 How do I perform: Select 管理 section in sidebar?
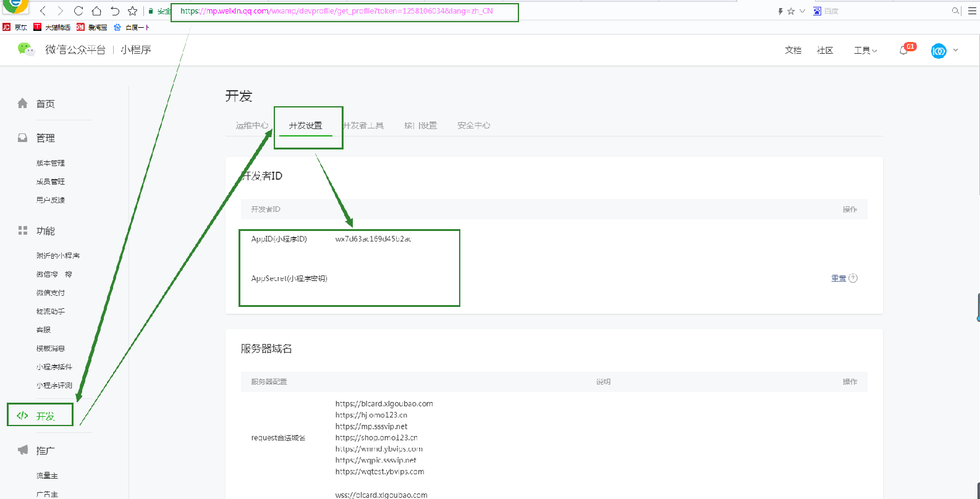pos(45,138)
